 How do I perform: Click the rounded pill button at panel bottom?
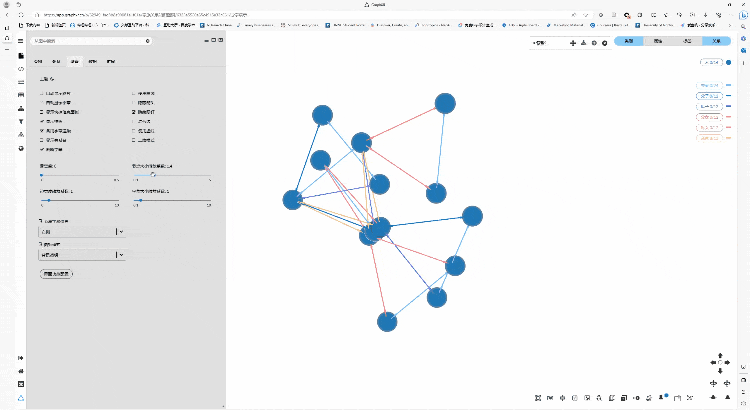[56, 274]
